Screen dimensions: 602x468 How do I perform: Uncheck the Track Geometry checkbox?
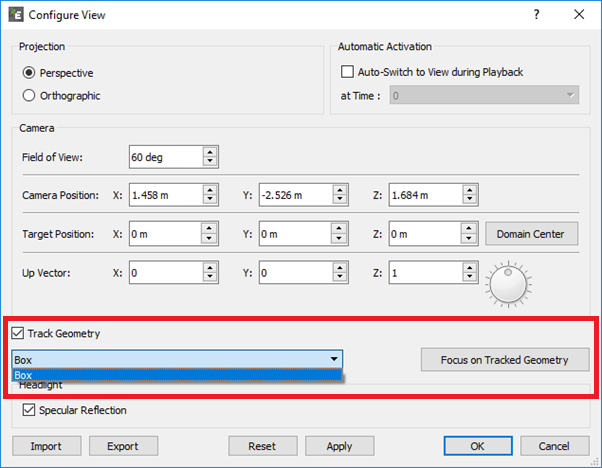[18, 333]
